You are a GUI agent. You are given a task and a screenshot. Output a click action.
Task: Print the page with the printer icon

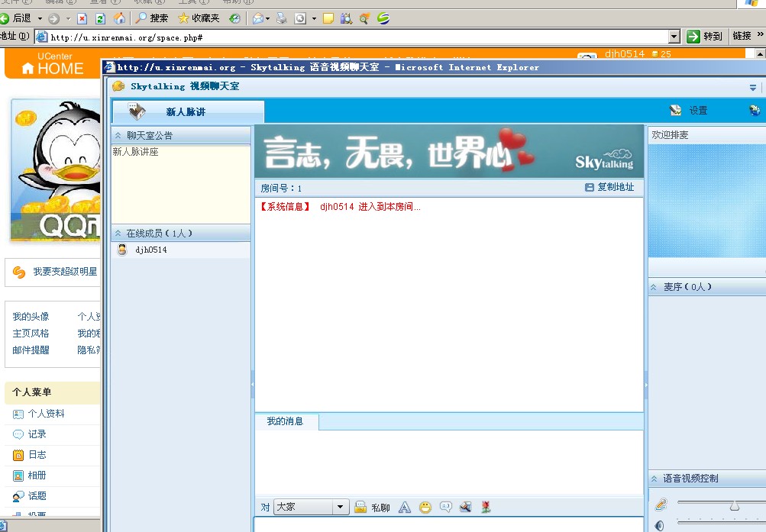[x=282, y=18]
